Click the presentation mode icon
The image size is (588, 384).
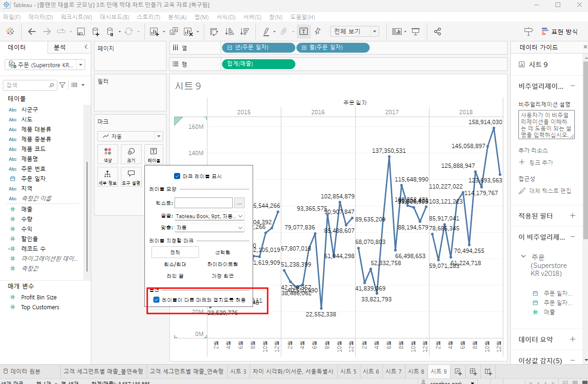pos(416,31)
